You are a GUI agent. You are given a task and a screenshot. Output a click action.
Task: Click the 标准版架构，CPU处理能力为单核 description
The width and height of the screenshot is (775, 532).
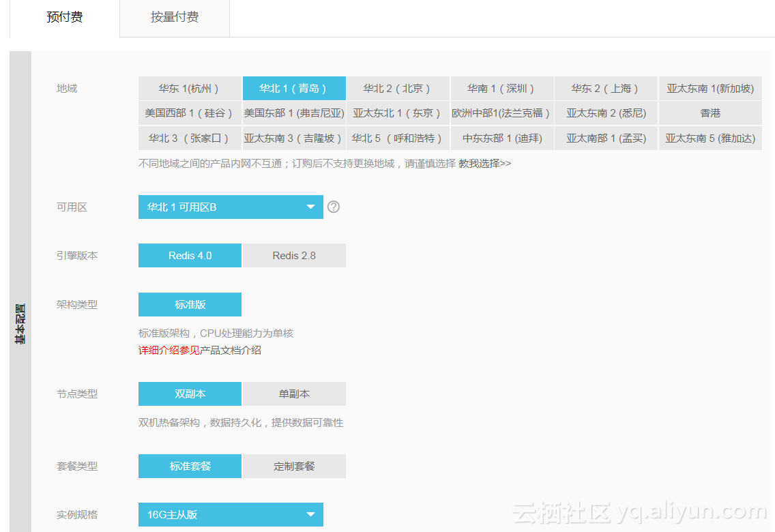[x=216, y=334]
